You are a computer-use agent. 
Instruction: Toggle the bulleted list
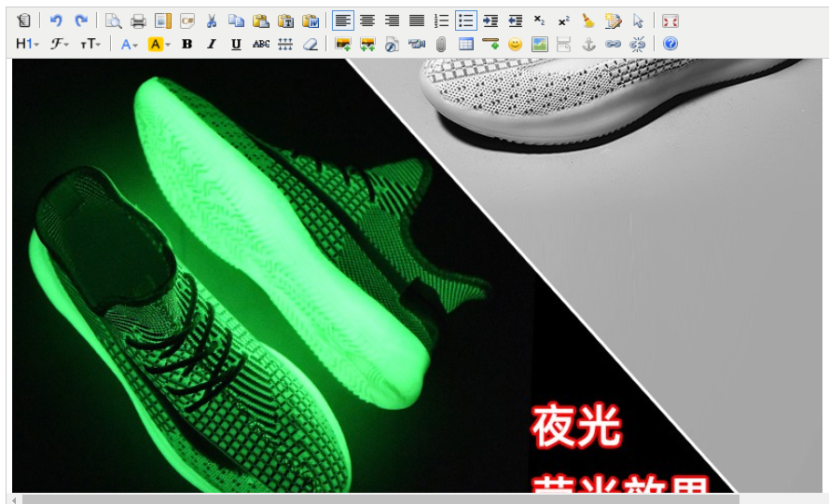click(465, 20)
